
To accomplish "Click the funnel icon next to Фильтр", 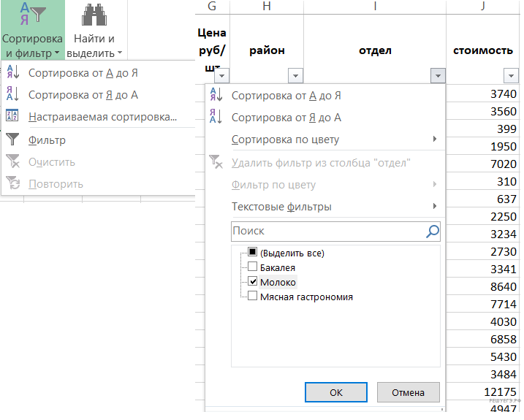I will click(12, 140).
